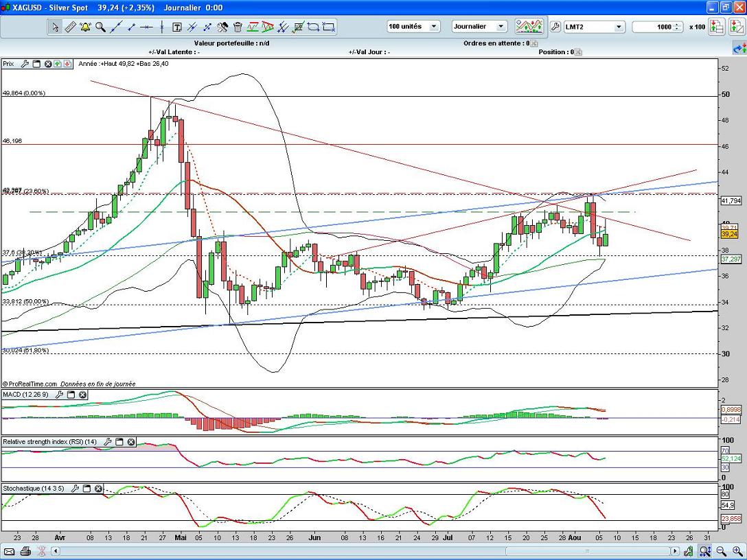Click the alarm bell alert icon
The width and height of the screenshot is (747, 560).
pyautogui.click(x=85, y=27)
